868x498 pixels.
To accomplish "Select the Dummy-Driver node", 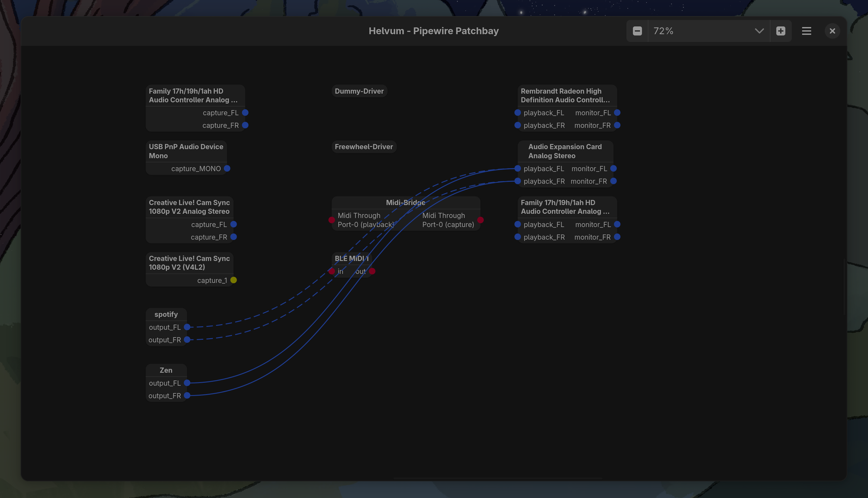I will [x=359, y=91].
